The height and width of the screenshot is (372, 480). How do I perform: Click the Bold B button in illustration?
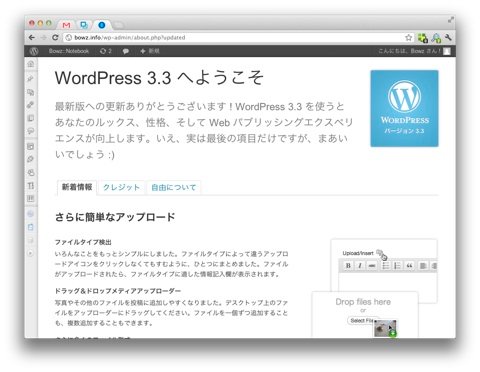(x=348, y=266)
